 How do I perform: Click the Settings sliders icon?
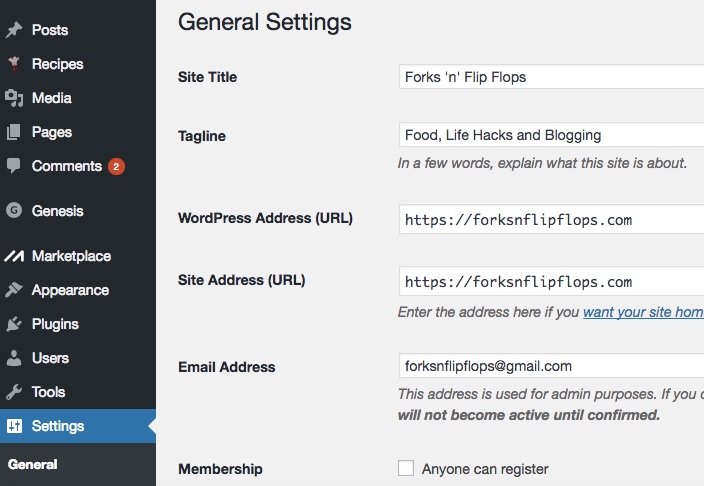point(14,426)
